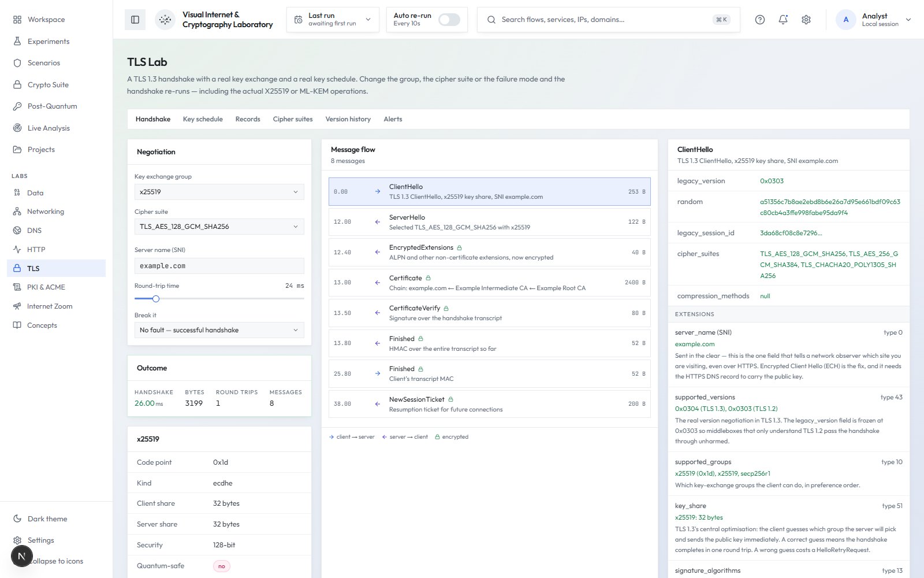The height and width of the screenshot is (578, 924).
Task: Open the header settings gear icon
Action: click(806, 20)
